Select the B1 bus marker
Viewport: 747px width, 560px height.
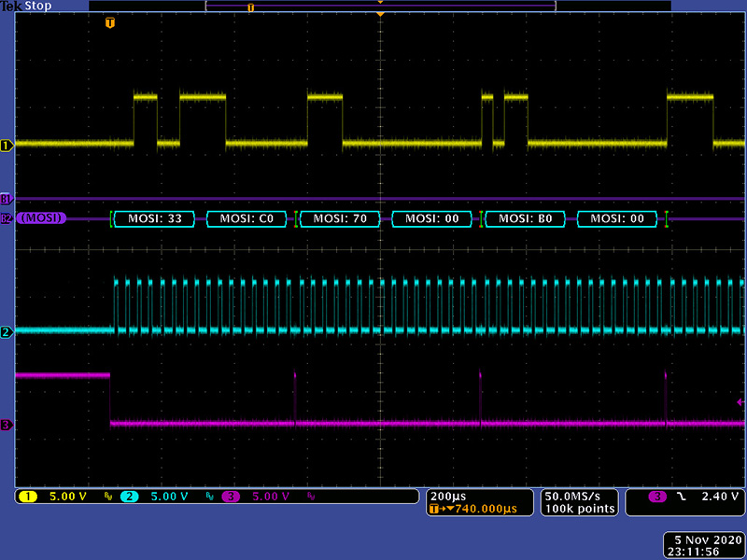point(7,199)
